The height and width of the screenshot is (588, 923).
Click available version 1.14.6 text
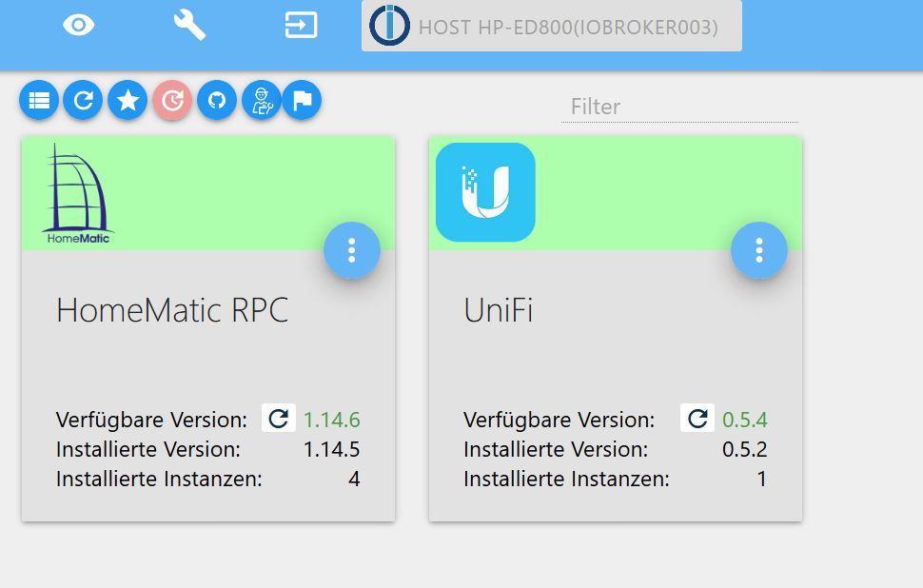(331, 420)
